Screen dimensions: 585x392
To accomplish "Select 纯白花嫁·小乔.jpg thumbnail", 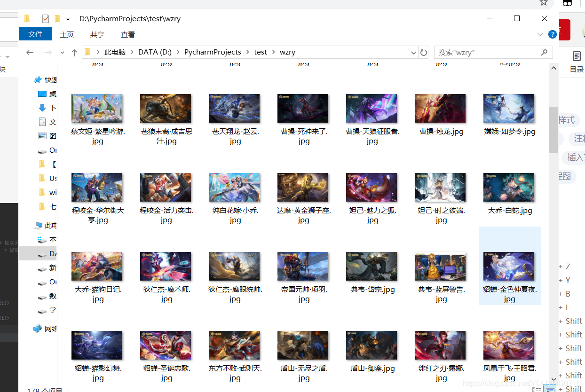I will coord(234,188).
